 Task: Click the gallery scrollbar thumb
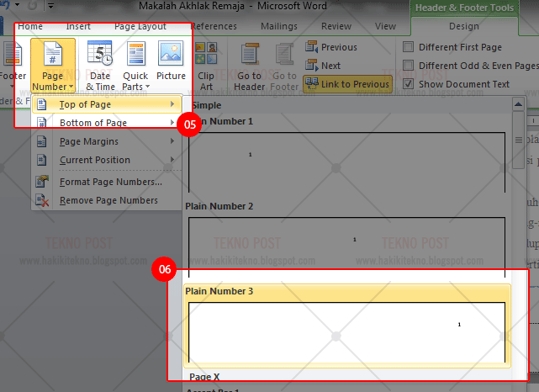click(518, 140)
